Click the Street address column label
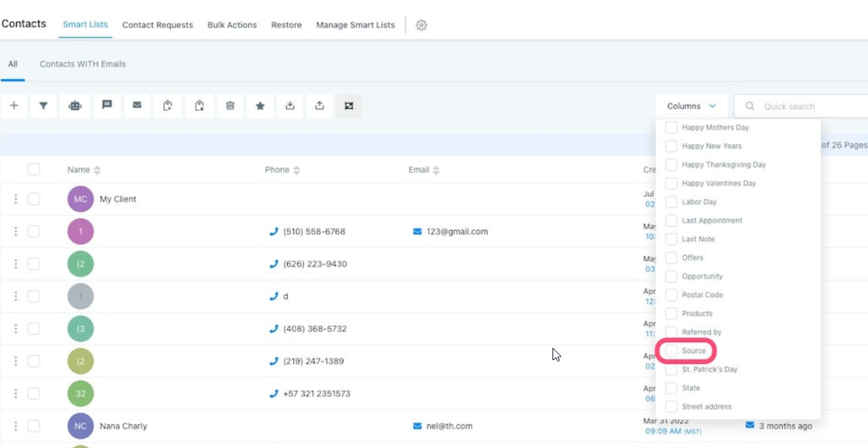868x448 pixels. pyautogui.click(x=707, y=406)
